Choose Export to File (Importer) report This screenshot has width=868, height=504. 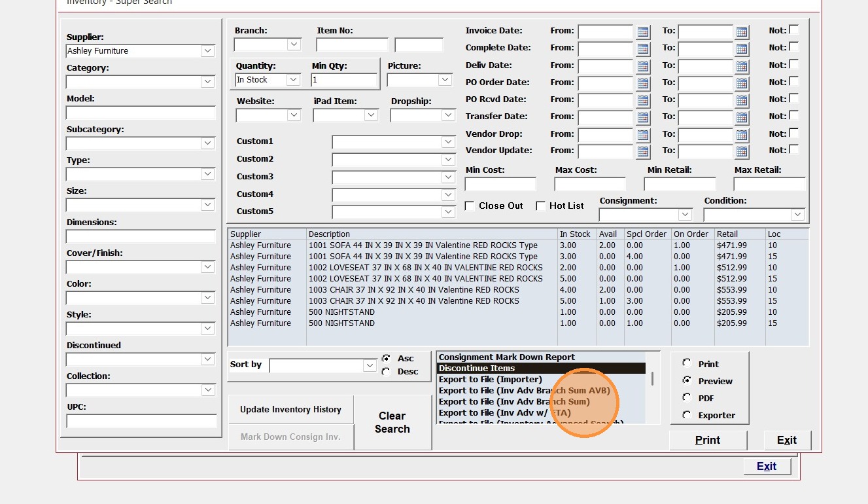point(491,380)
